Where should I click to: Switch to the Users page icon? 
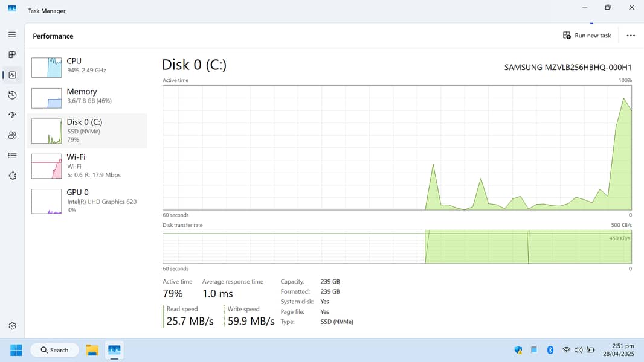(12, 135)
